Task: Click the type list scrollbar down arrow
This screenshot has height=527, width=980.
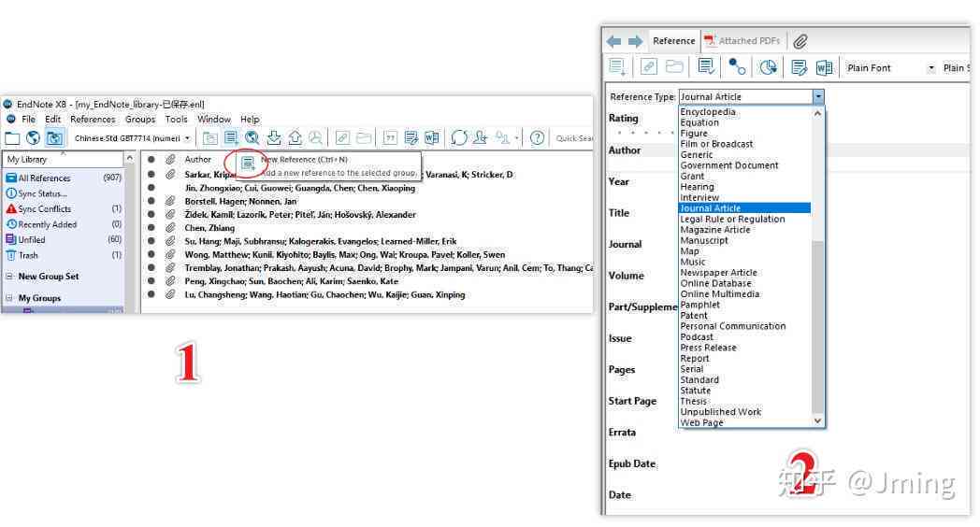Action: [x=817, y=421]
